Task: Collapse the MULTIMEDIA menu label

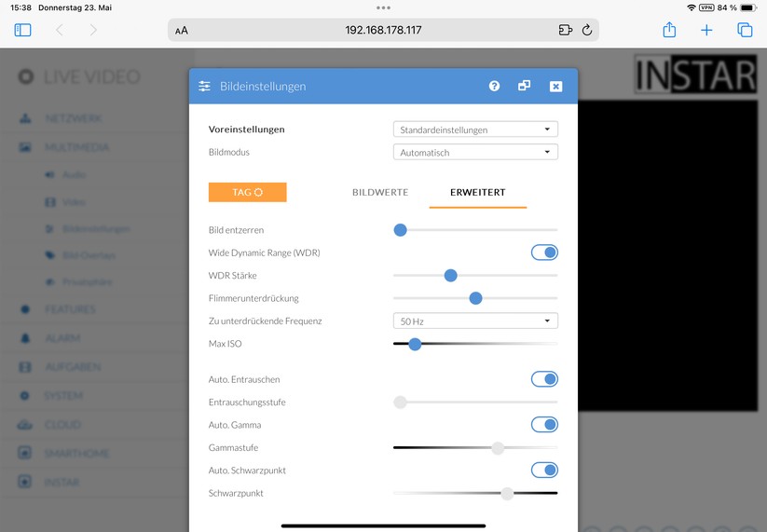Action: click(76, 147)
